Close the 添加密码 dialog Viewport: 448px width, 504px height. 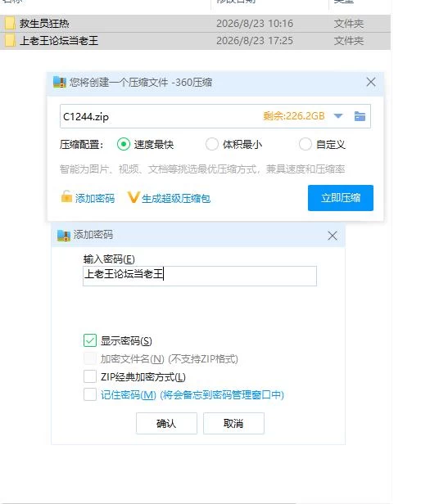(333, 236)
